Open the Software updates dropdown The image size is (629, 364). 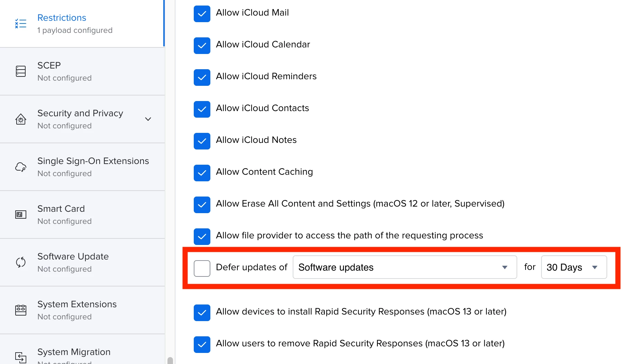pyautogui.click(x=405, y=267)
